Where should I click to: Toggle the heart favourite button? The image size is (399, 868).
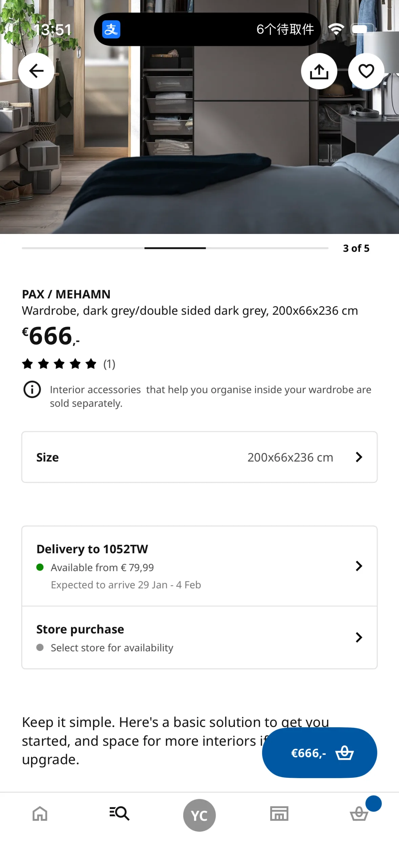(366, 71)
